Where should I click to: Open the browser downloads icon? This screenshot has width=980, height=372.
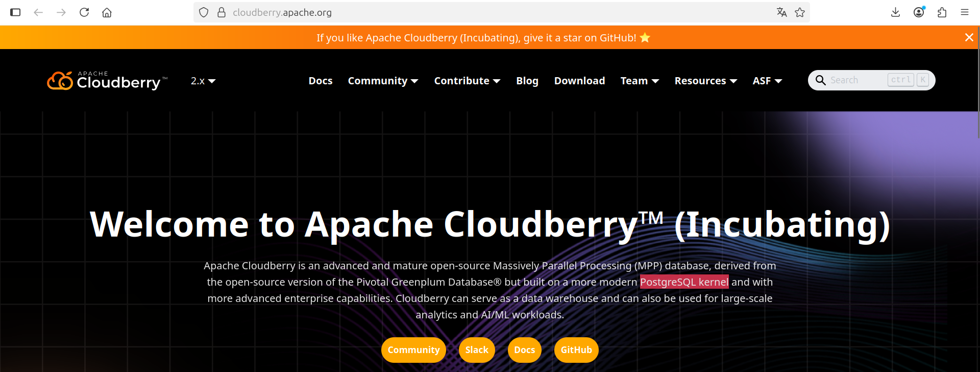pyautogui.click(x=895, y=12)
